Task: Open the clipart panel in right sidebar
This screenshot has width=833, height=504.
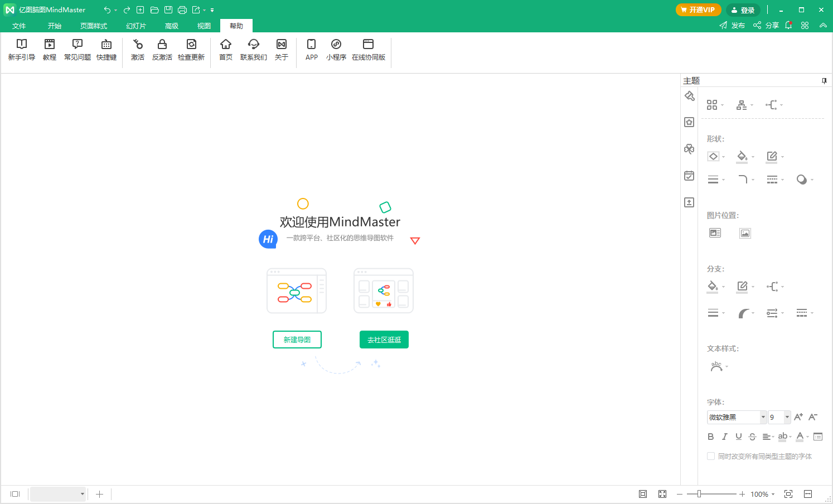Action: click(x=689, y=149)
